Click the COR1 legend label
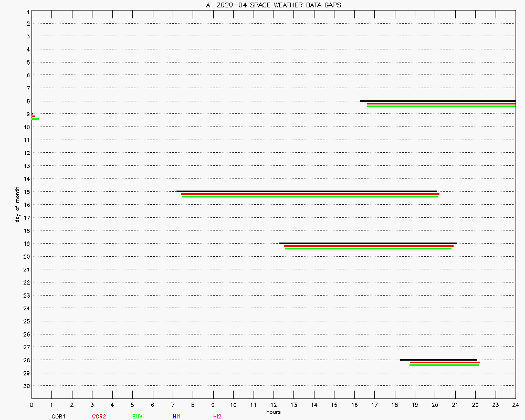This screenshot has height=420, width=525. pyautogui.click(x=58, y=416)
